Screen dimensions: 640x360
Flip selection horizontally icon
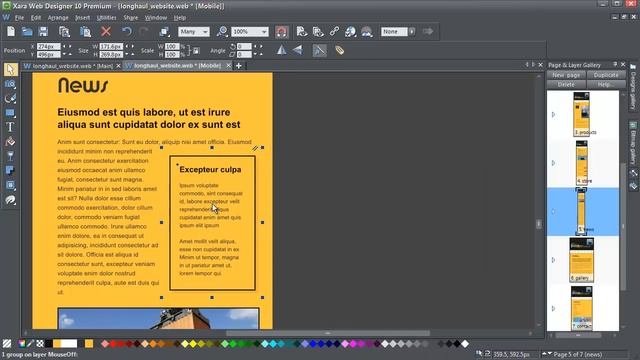tap(281, 50)
